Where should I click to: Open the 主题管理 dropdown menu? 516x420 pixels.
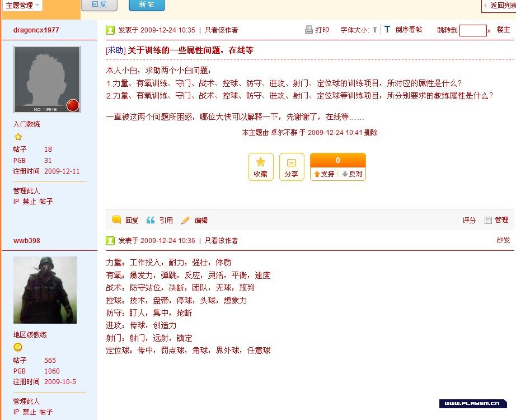[22, 6]
